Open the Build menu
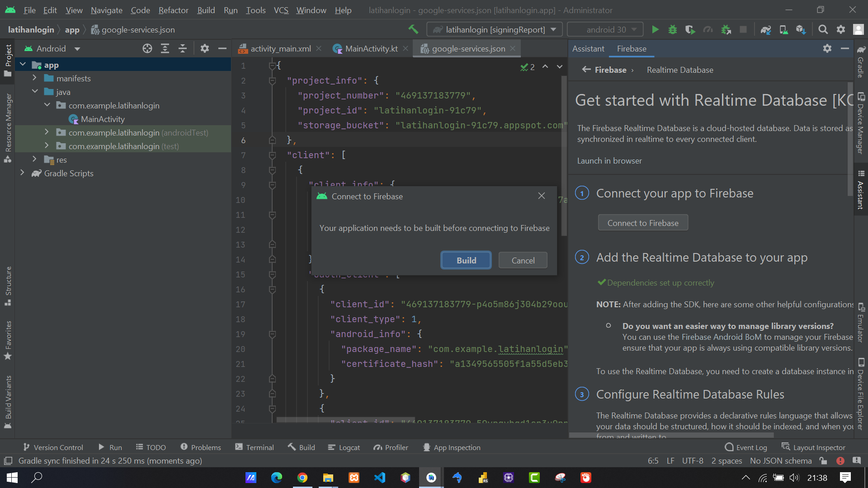Image resolution: width=868 pixels, height=488 pixels. click(x=206, y=10)
